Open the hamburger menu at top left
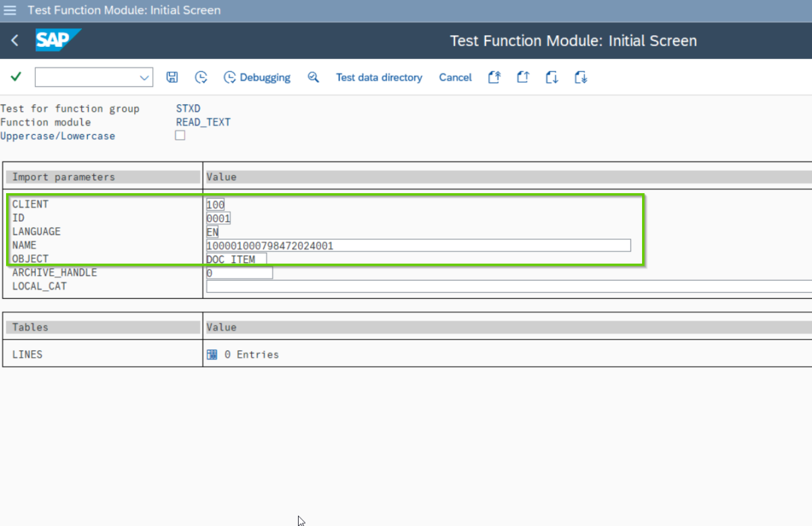This screenshot has width=812, height=526. (x=10, y=10)
